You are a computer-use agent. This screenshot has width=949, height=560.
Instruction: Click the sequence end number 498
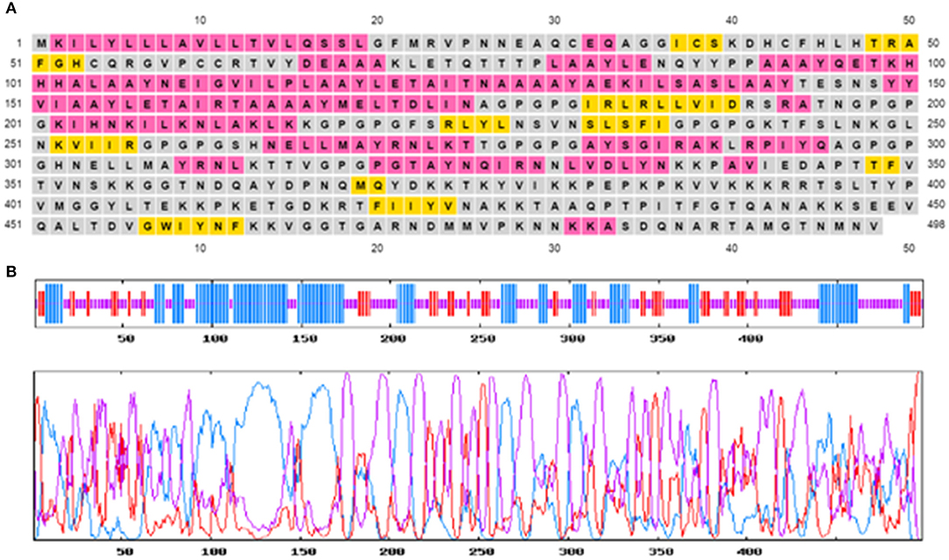[935, 225]
